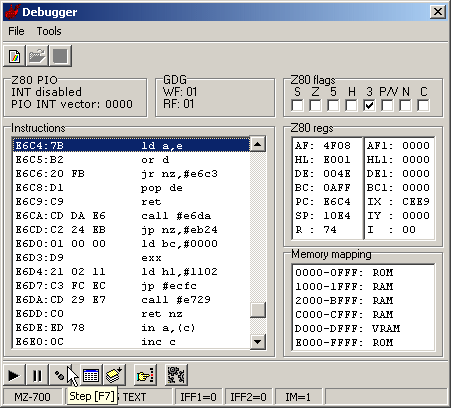Screen dimensions: 451x408
Task: Click the gray Stop square toolbar button
Action: coord(60,56)
